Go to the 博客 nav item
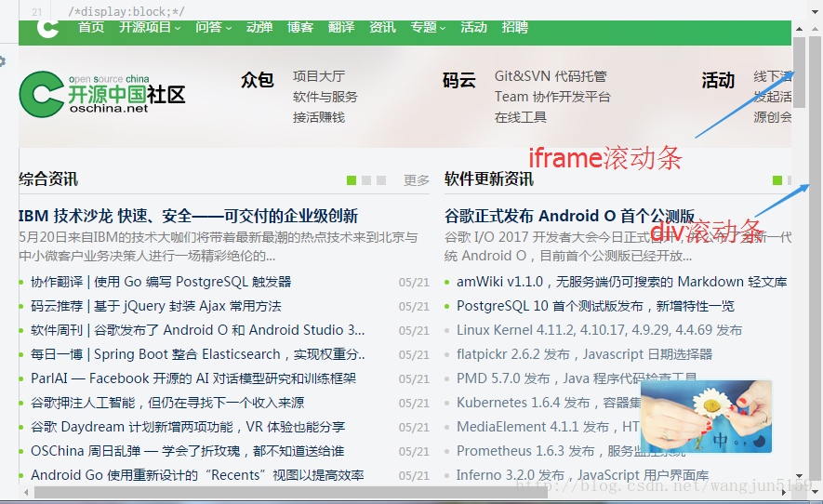 [x=300, y=27]
